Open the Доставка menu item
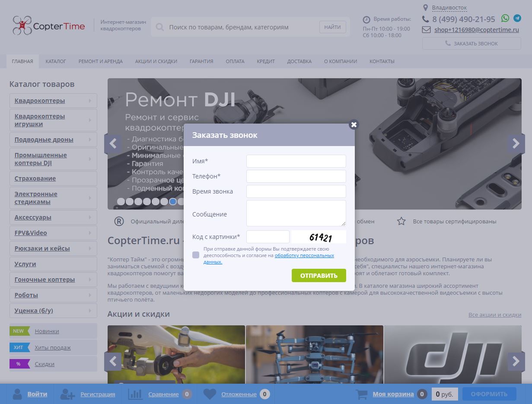 (299, 61)
